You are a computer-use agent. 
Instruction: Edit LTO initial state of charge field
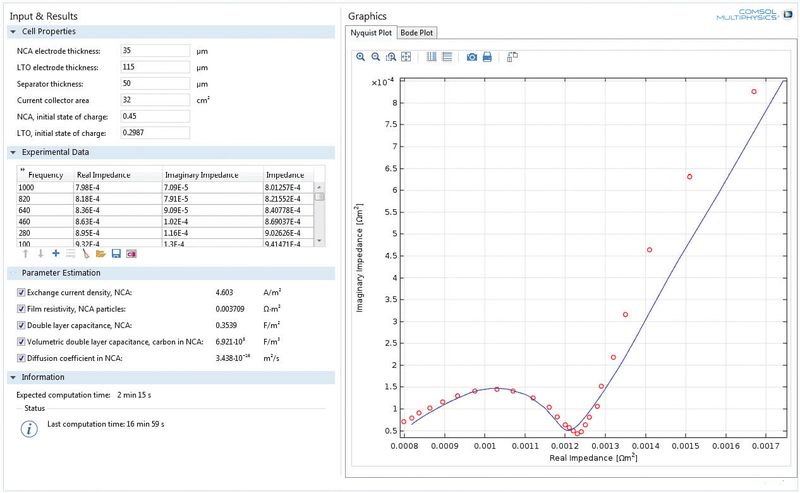click(155, 132)
